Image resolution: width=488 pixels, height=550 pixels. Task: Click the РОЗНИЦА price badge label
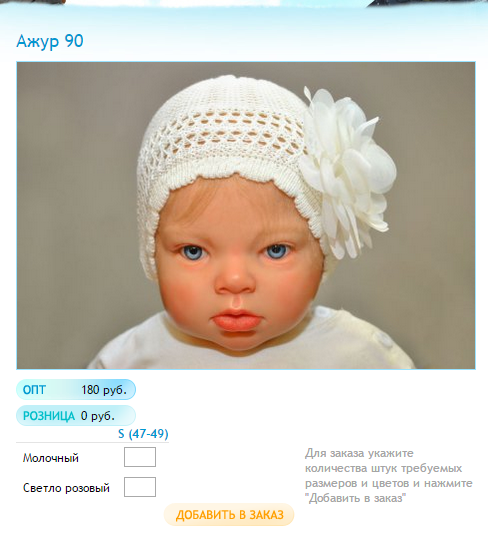coord(49,416)
